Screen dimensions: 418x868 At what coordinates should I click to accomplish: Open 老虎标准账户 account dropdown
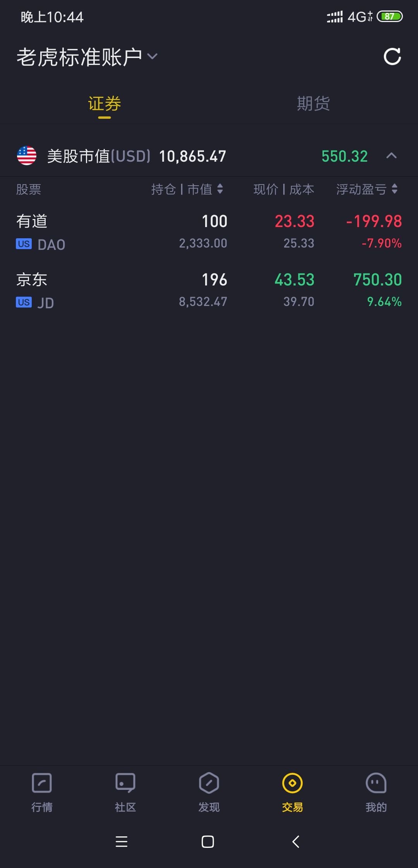pos(87,57)
